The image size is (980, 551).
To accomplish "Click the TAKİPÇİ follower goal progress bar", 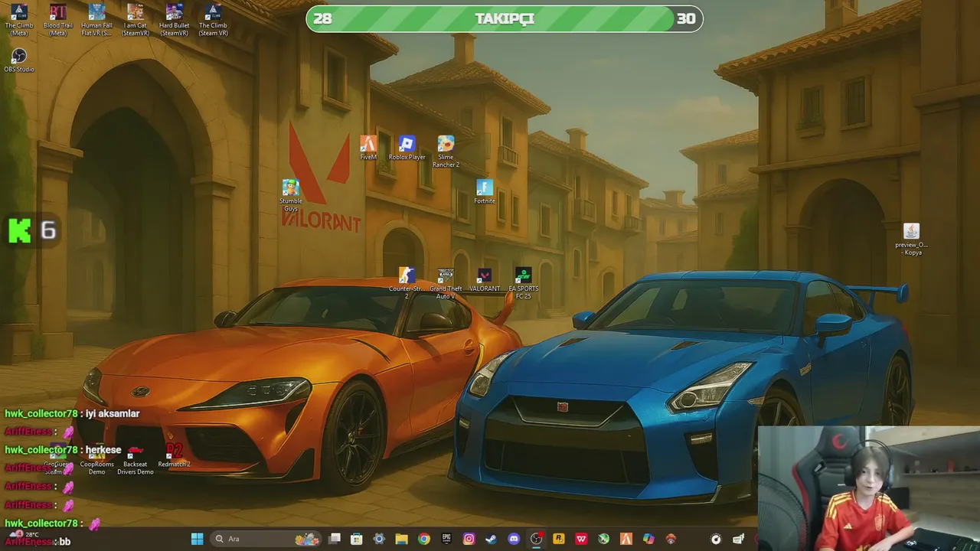I will (x=505, y=18).
